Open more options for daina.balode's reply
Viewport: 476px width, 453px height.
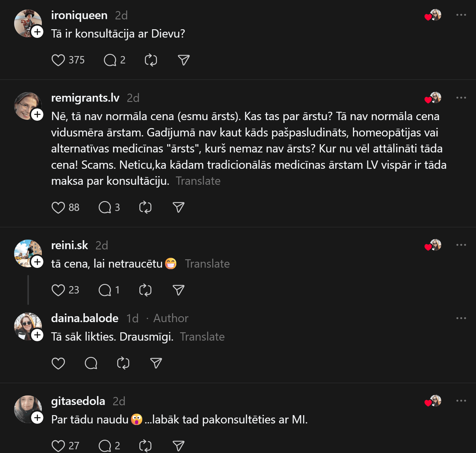click(461, 318)
